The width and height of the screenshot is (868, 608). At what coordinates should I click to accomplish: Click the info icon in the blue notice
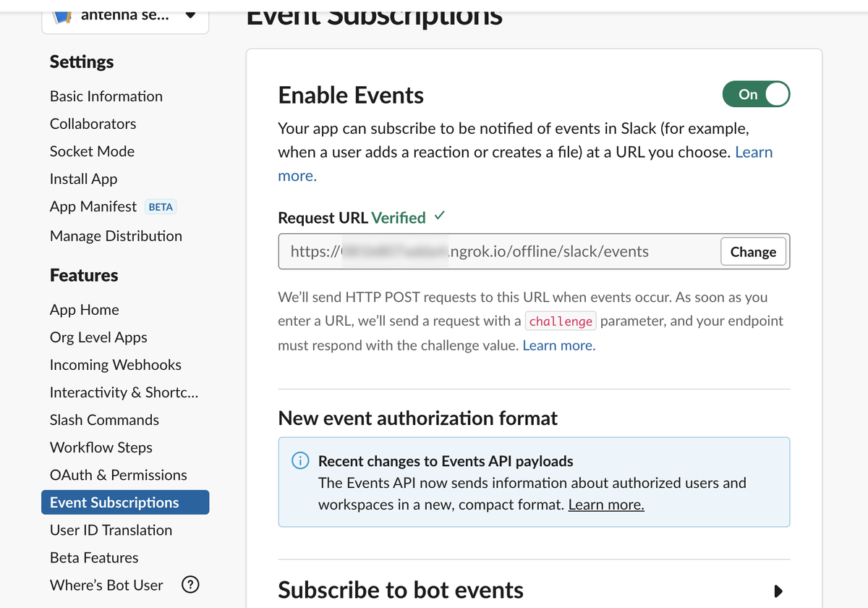pos(300,461)
